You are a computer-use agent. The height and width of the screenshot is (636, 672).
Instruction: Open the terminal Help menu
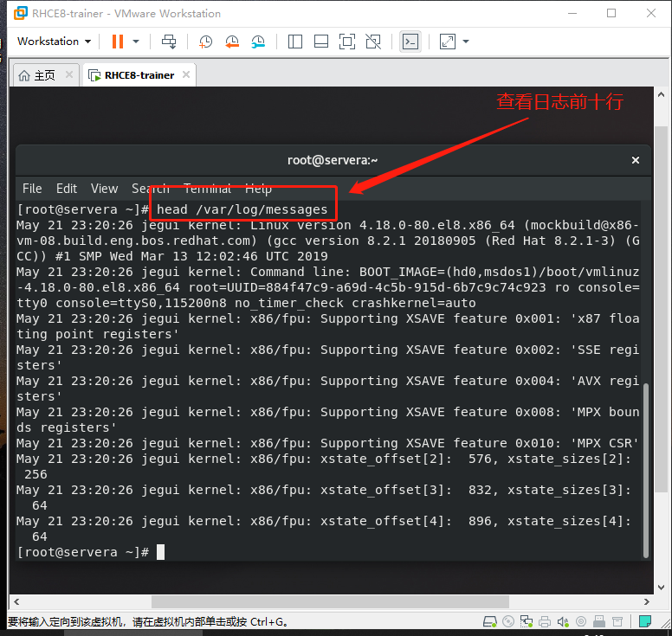(258, 189)
